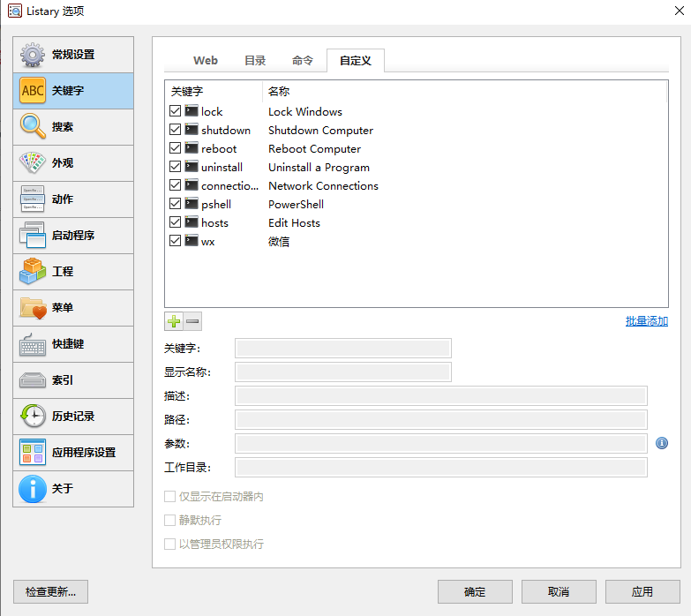The height and width of the screenshot is (616, 691).
Task: Open 外观 color palette icon
Action: [x=33, y=163]
